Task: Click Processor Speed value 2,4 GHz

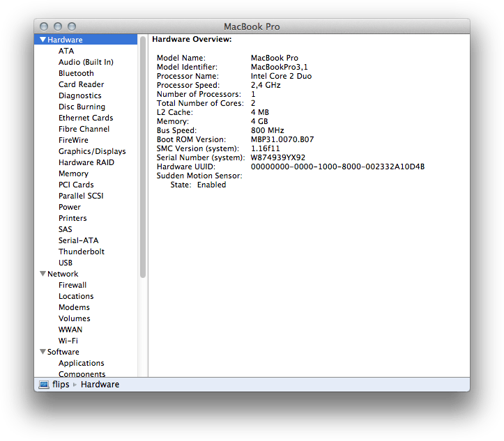Action: point(266,85)
